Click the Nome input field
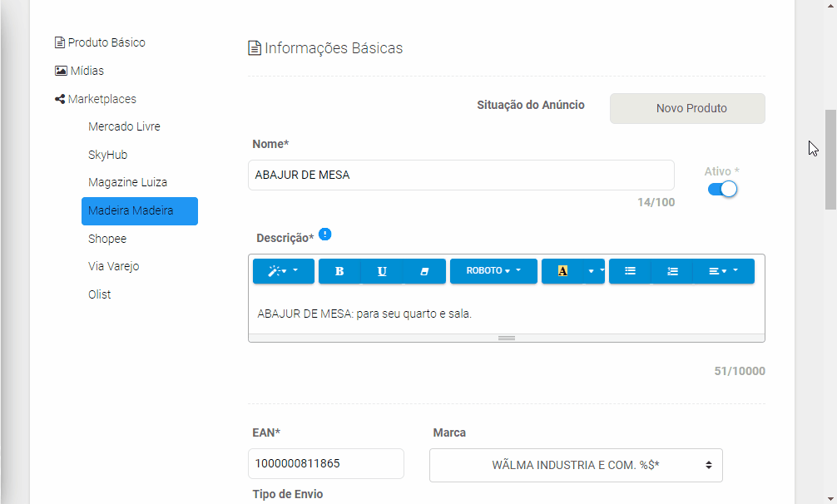The image size is (837, 504). [461, 175]
